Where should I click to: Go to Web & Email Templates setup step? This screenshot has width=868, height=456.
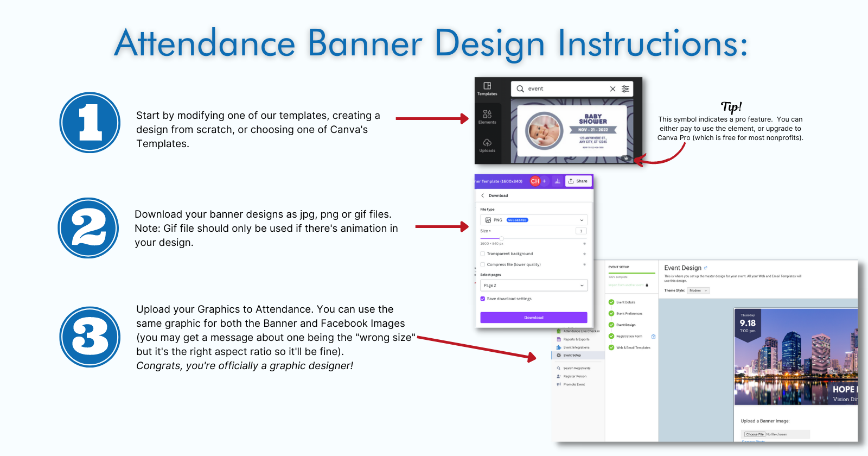pyautogui.click(x=633, y=348)
